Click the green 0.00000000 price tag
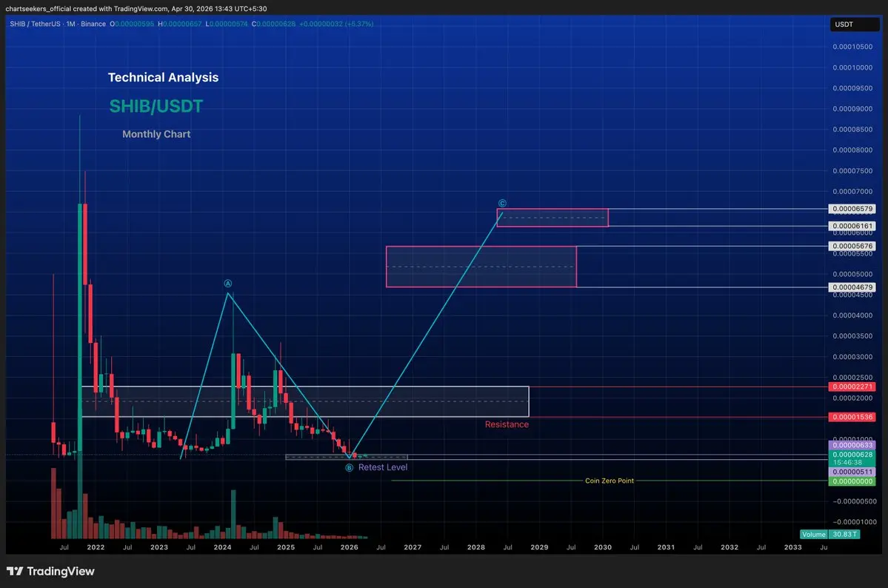The height and width of the screenshot is (588, 888). [852, 481]
